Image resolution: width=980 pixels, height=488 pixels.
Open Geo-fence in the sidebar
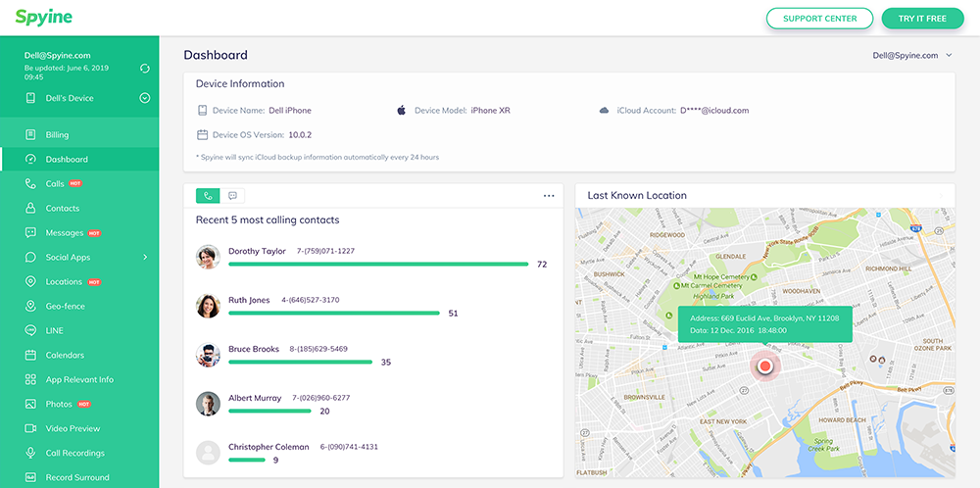coord(79,306)
